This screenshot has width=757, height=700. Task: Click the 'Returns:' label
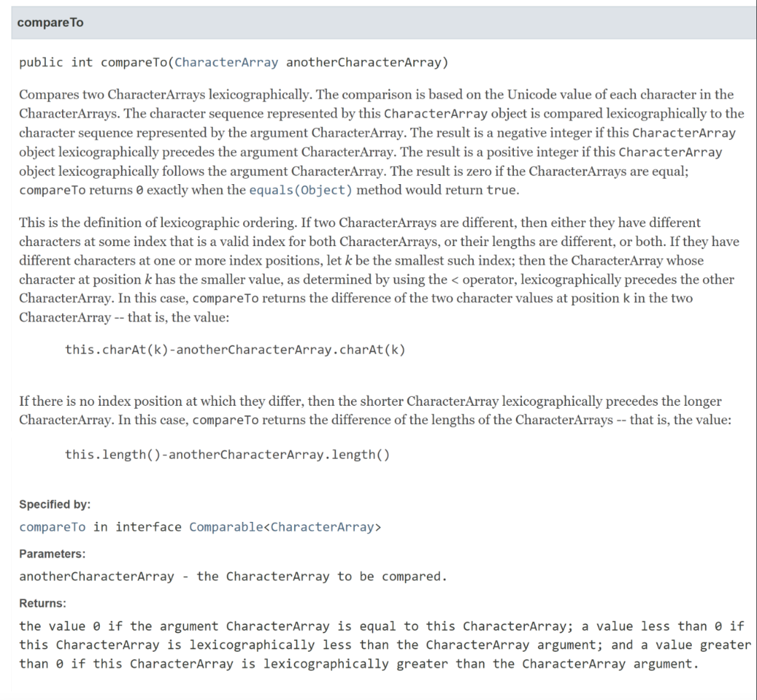[42, 603]
